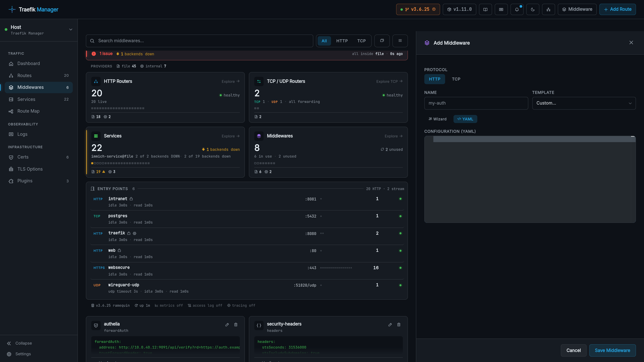Screen dimensions: 644x362
Task: Open the notifications bell
Action: click(x=517, y=9)
